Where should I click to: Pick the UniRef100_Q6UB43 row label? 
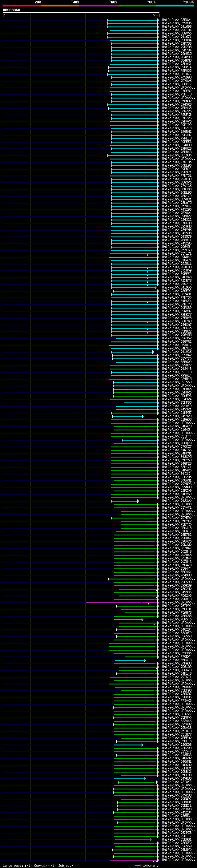[177, 152]
